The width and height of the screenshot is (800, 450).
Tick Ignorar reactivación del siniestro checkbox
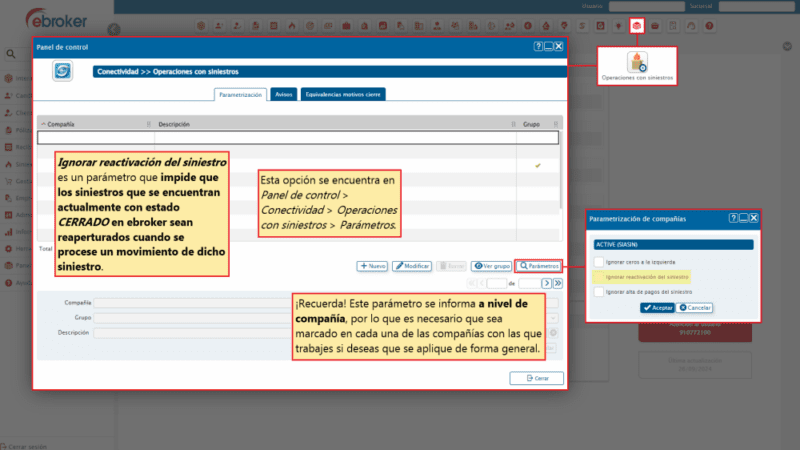coord(598,277)
